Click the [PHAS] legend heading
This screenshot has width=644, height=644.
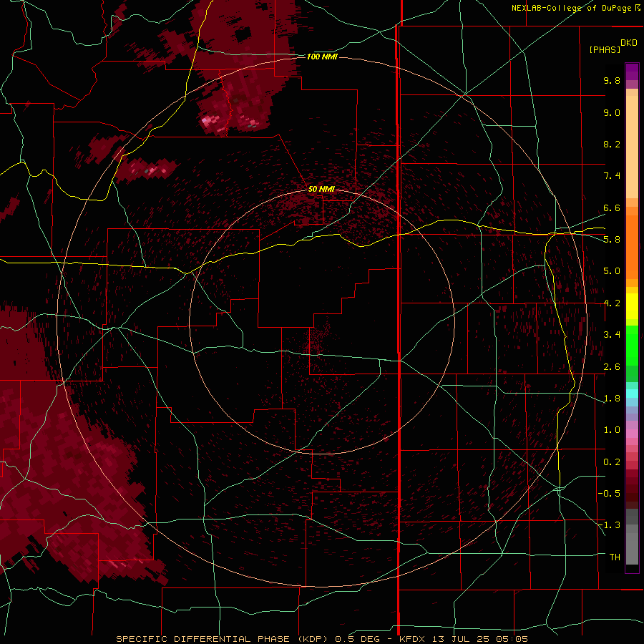point(605,49)
